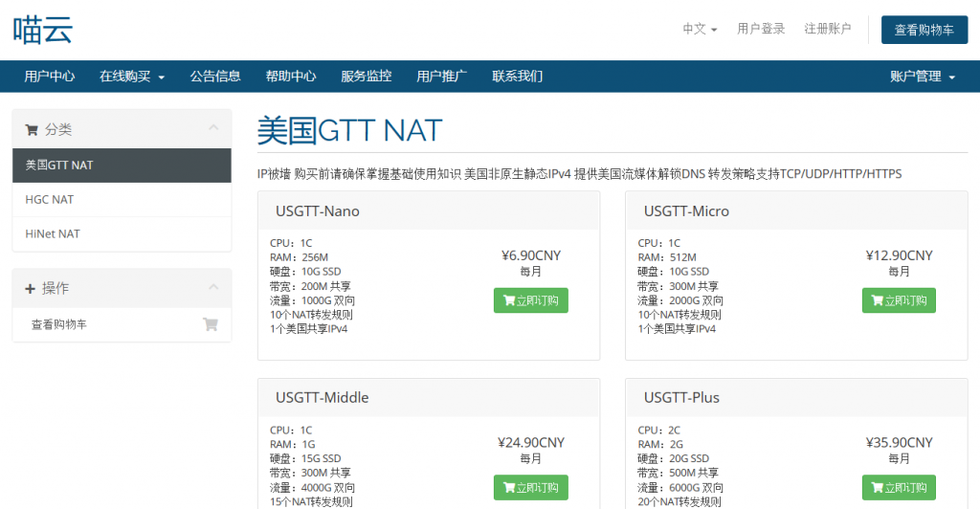Screen dimensions: 980x509
Task: Open the 账户管理 dropdown menu
Action: click(x=922, y=77)
